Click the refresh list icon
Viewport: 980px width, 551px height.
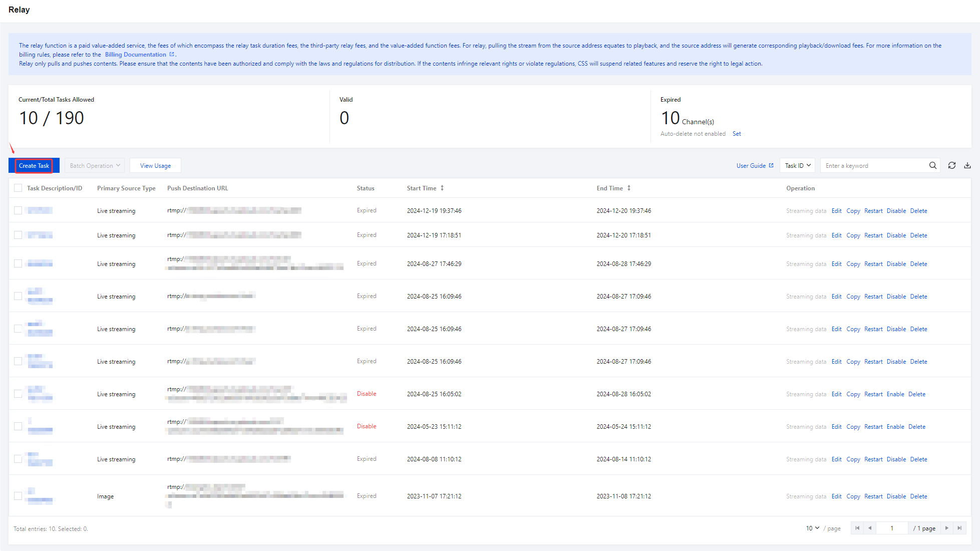(x=951, y=166)
